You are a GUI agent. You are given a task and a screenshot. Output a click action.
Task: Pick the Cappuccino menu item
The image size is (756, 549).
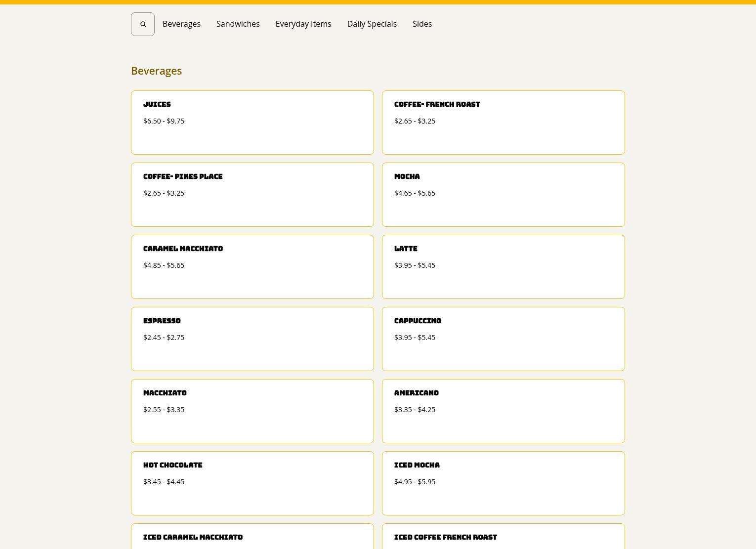pyautogui.click(x=503, y=339)
